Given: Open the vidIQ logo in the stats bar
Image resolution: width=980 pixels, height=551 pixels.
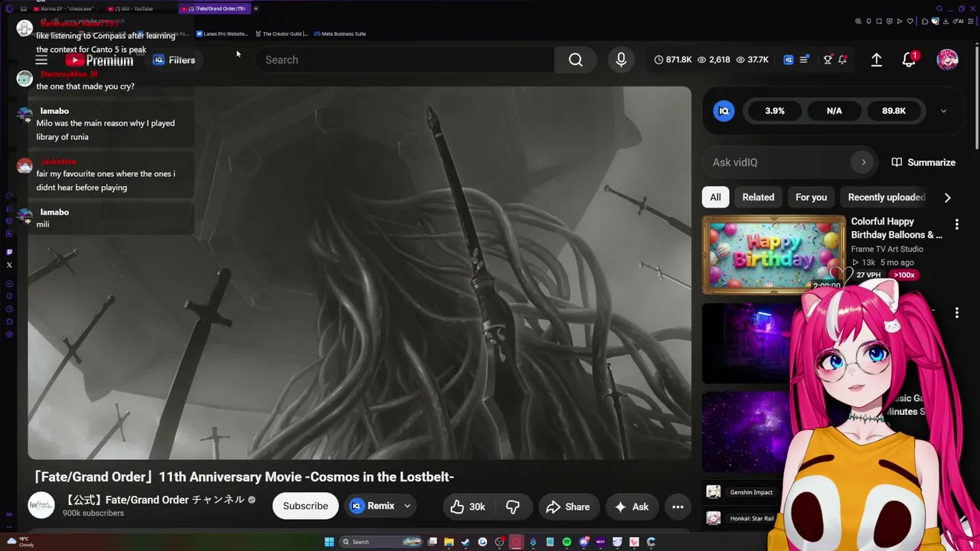Looking at the screenshot, I should [x=789, y=60].
